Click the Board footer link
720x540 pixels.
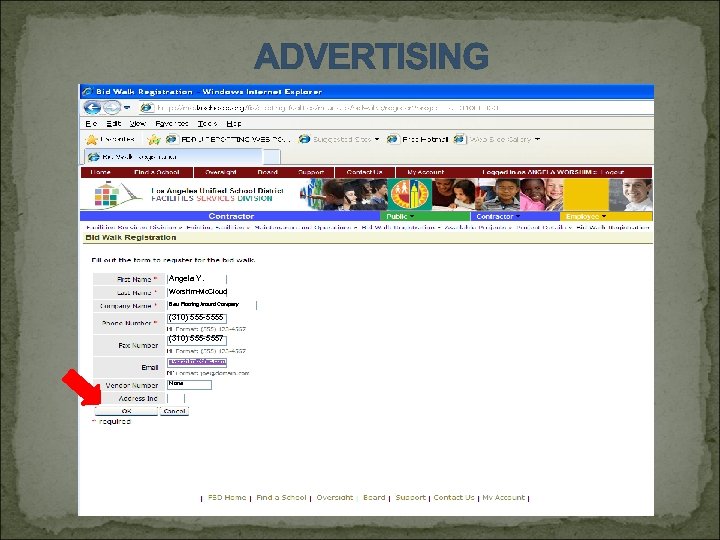click(x=374, y=497)
